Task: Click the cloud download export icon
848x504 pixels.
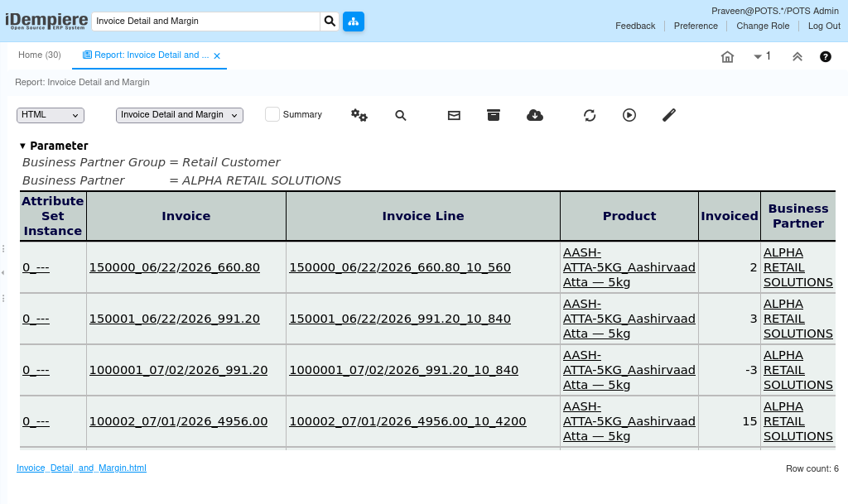Action: (x=534, y=115)
